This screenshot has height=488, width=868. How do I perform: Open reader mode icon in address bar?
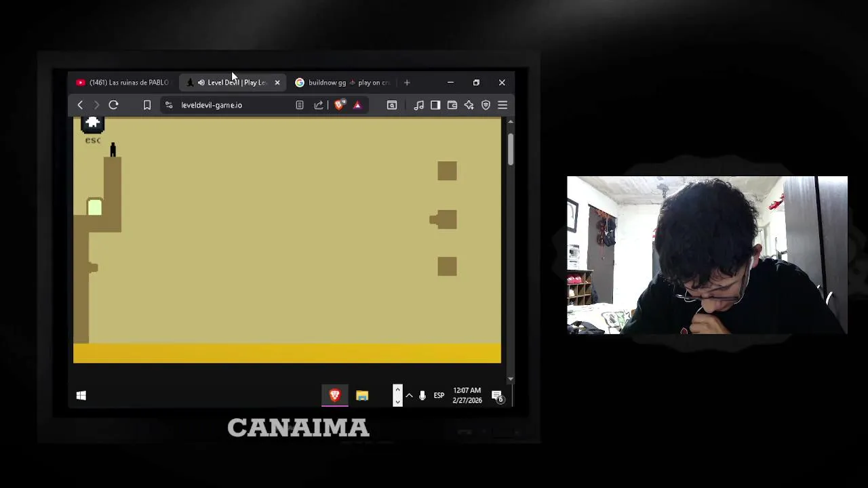(300, 105)
